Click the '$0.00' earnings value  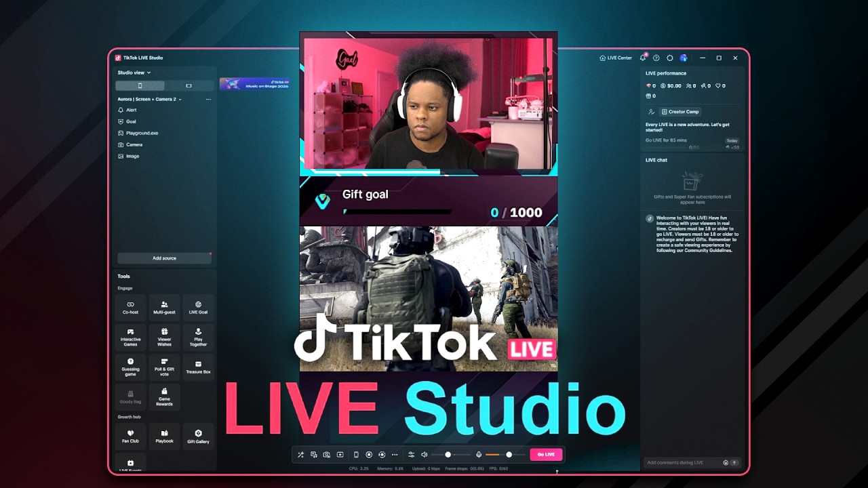pyautogui.click(x=674, y=86)
